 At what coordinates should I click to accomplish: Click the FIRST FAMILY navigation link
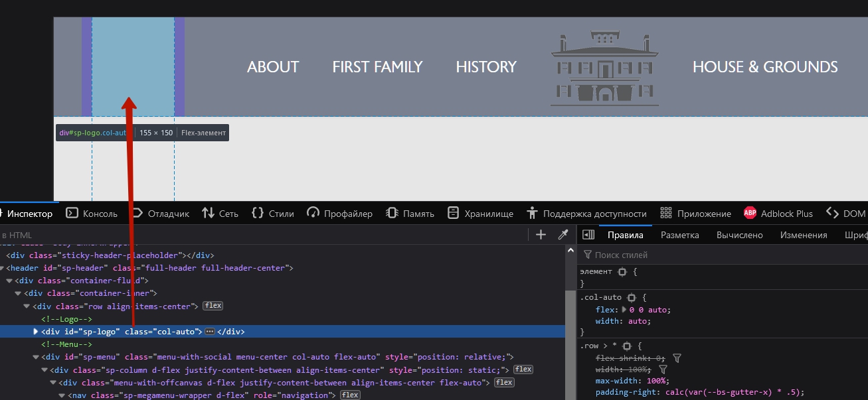pos(377,67)
